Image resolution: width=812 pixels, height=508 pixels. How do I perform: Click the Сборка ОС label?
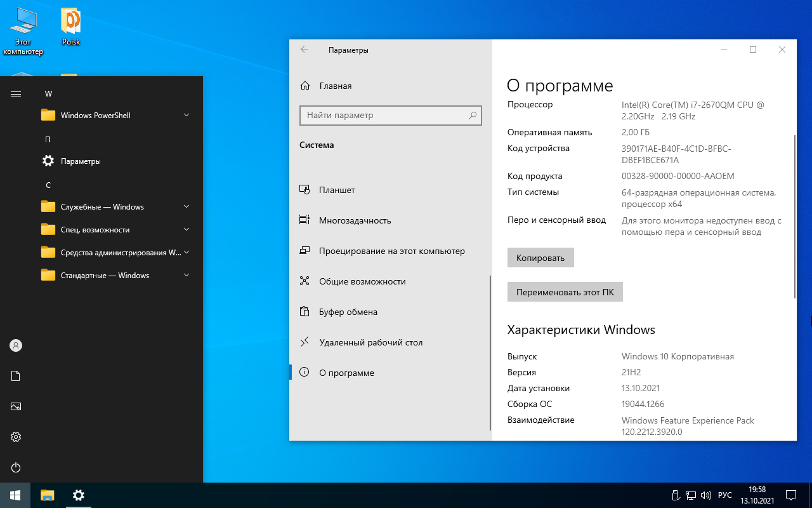[x=530, y=404]
